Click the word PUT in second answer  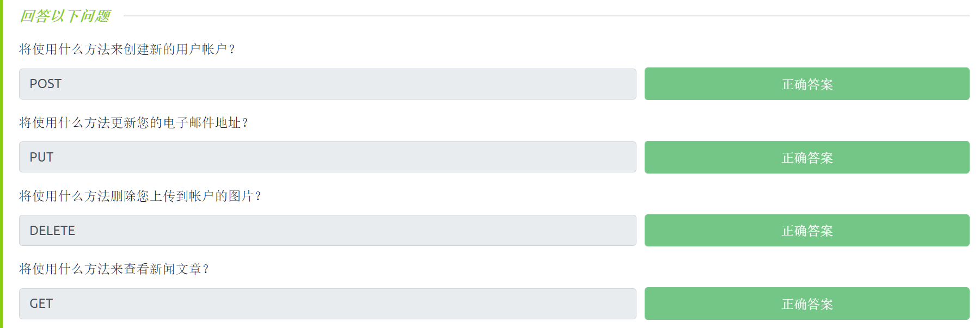pos(41,157)
